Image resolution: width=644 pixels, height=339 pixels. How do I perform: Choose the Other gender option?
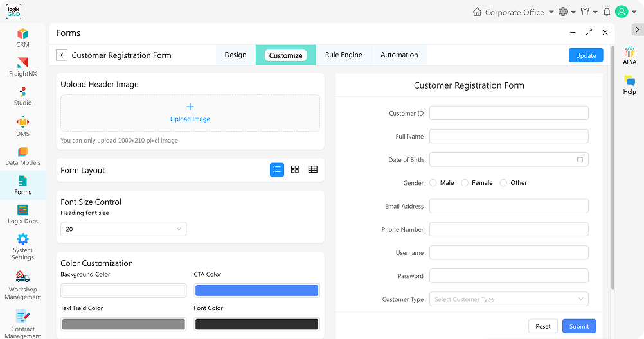(x=503, y=183)
